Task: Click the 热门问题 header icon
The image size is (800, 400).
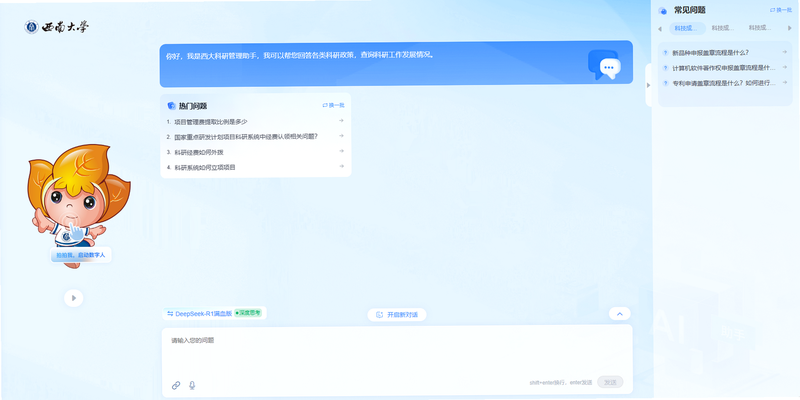Action: point(171,106)
